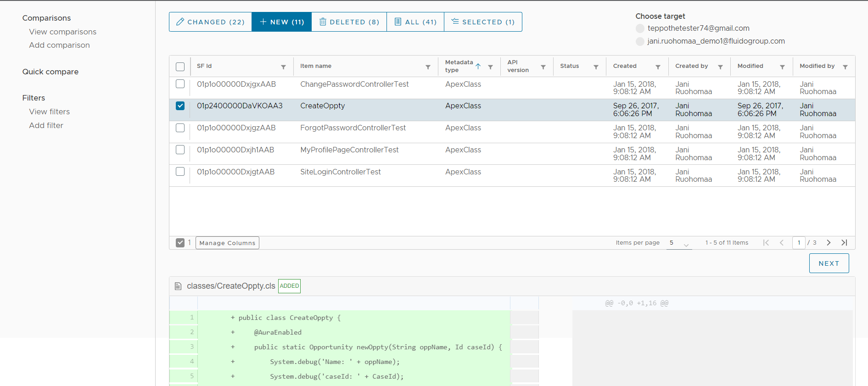
Task: Check the ChangePasswordControllerTest row
Action: tap(180, 84)
